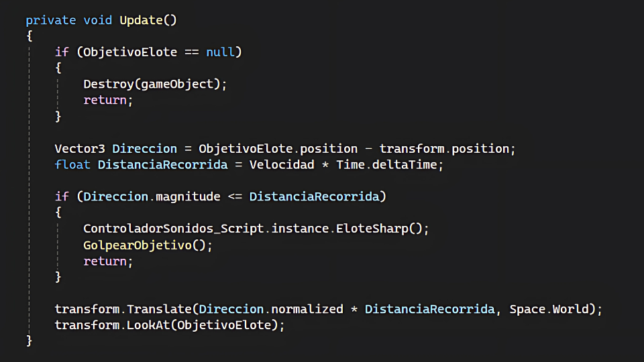
Task: Click the Destroy(gameObject) call
Action: tap(155, 84)
